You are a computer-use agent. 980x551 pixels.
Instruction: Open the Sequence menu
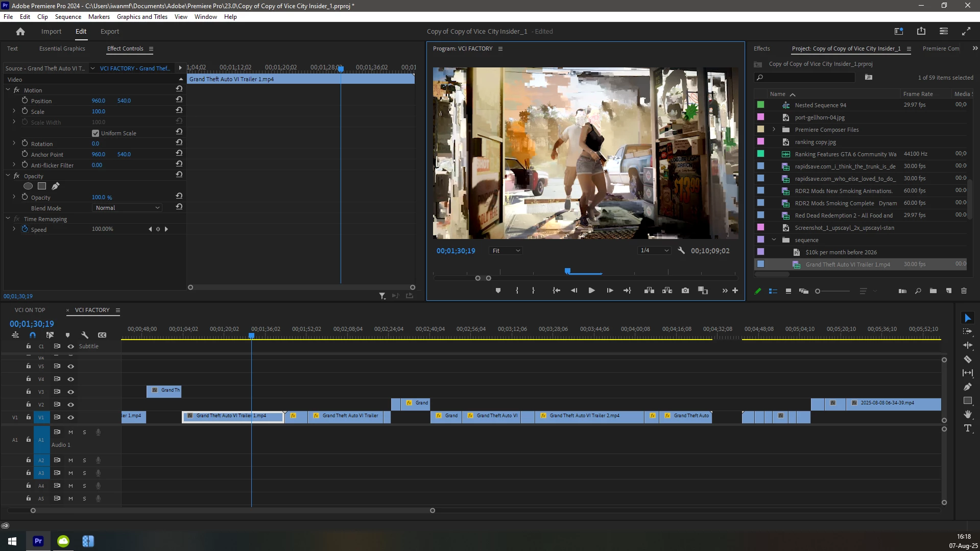pyautogui.click(x=68, y=17)
